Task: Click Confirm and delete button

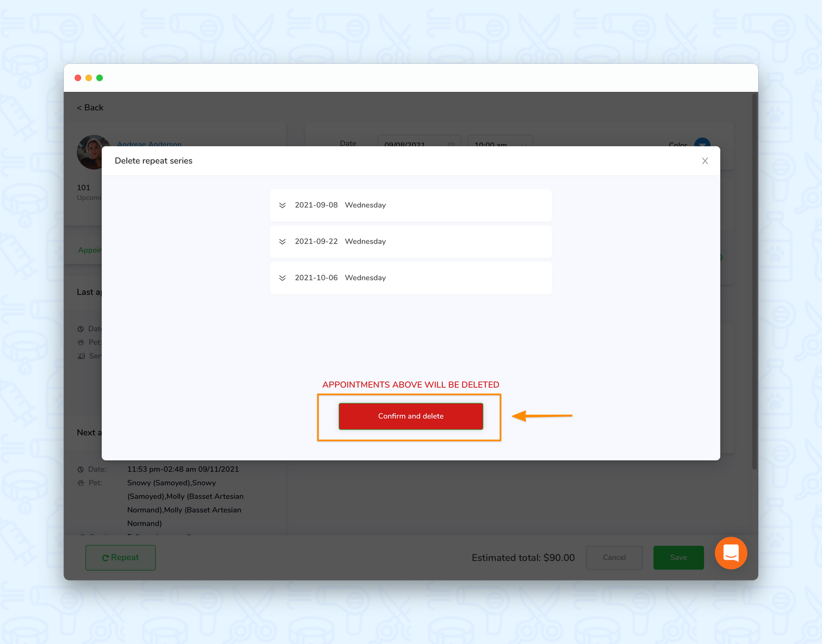Action: click(411, 416)
